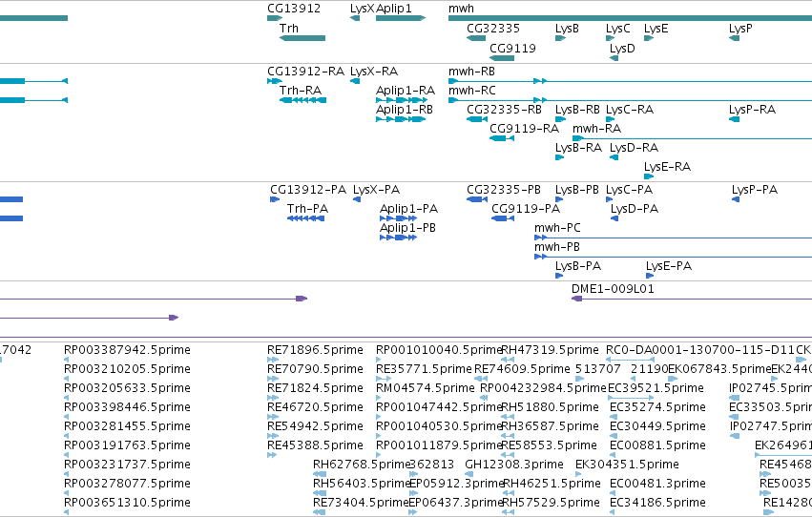The height and width of the screenshot is (517, 812).
Task: Click the mwh-RB transcript label
Action: coord(471,72)
